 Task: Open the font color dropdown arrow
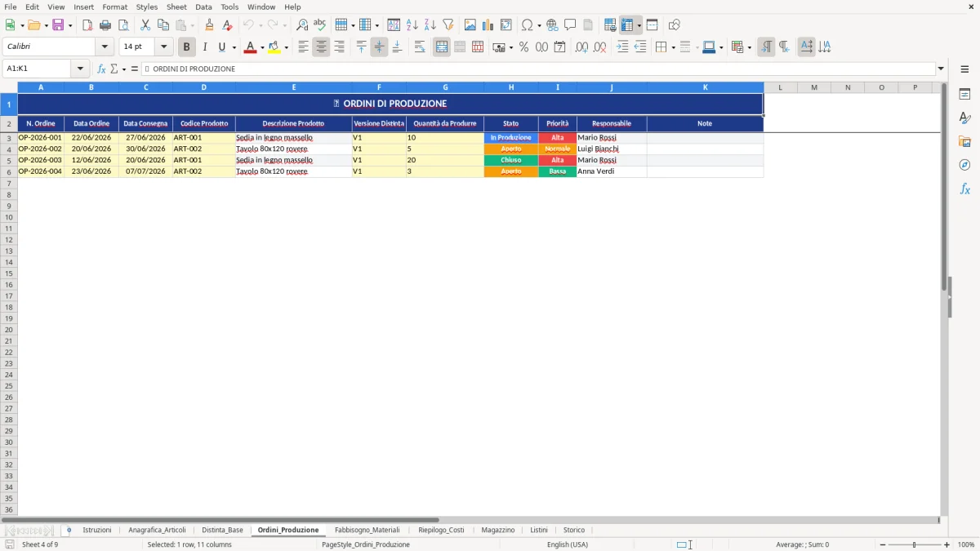click(261, 47)
